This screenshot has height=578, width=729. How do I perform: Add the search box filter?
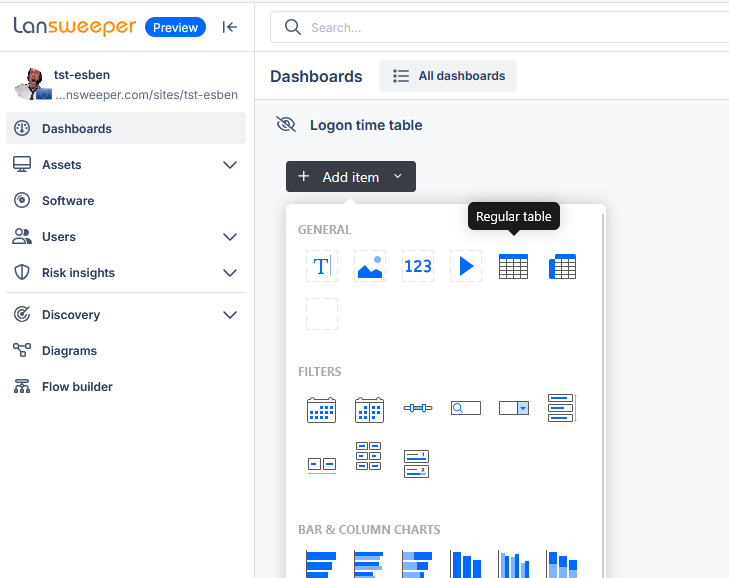pos(466,408)
